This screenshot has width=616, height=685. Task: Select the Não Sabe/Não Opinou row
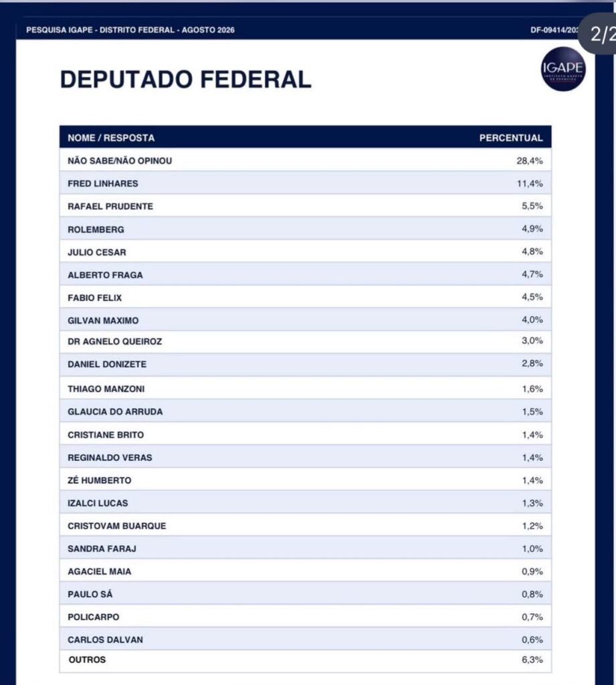pos(306,161)
